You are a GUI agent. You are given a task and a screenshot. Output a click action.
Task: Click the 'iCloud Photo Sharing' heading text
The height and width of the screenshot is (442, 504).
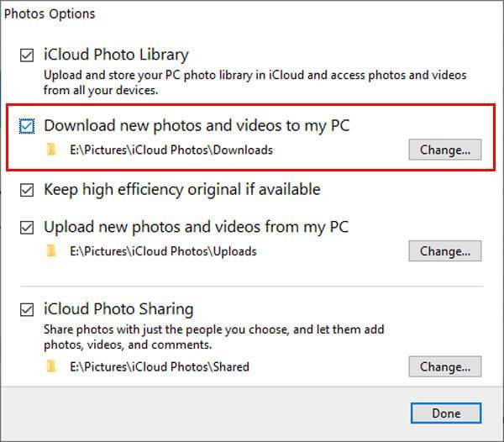pos(118,308)
